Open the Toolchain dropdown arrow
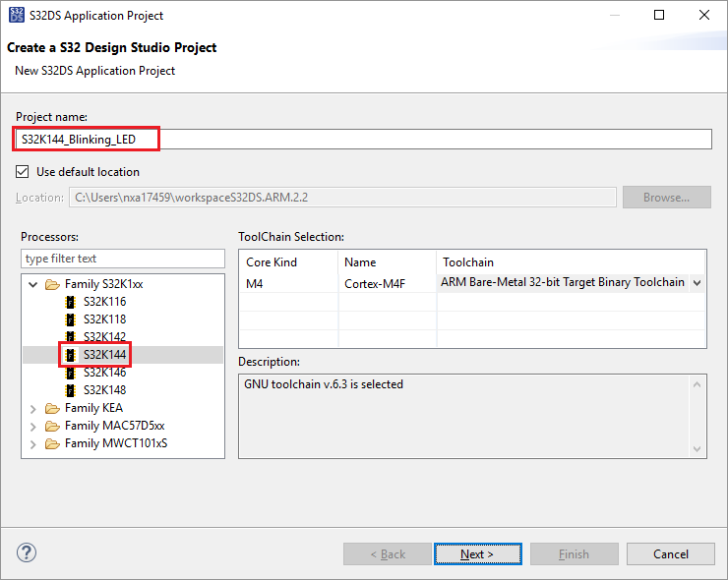The width and height of the screenshot is (728, 580). [x=697, y=282]
